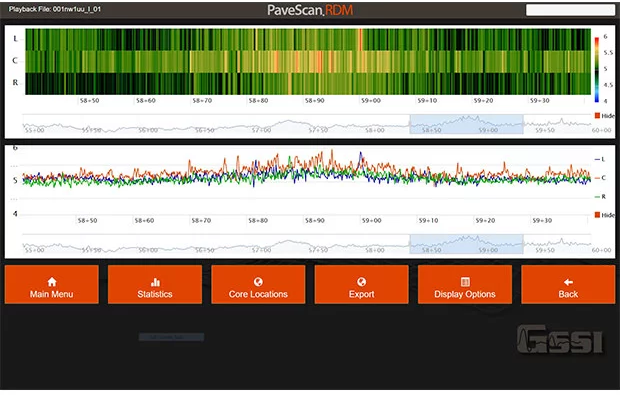The image size is (620, 397).
Task: Open Display Options
Action: (x=465, y=284)
